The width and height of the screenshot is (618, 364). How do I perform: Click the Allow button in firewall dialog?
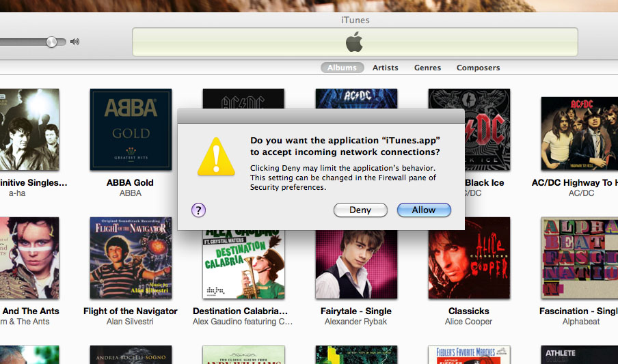(x=424, y=210)
